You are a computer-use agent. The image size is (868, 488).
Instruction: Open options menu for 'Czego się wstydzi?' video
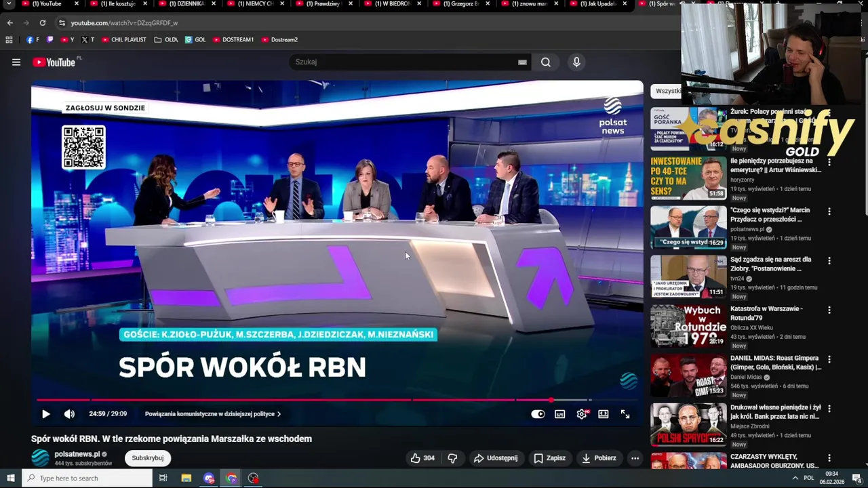[829, 211]
